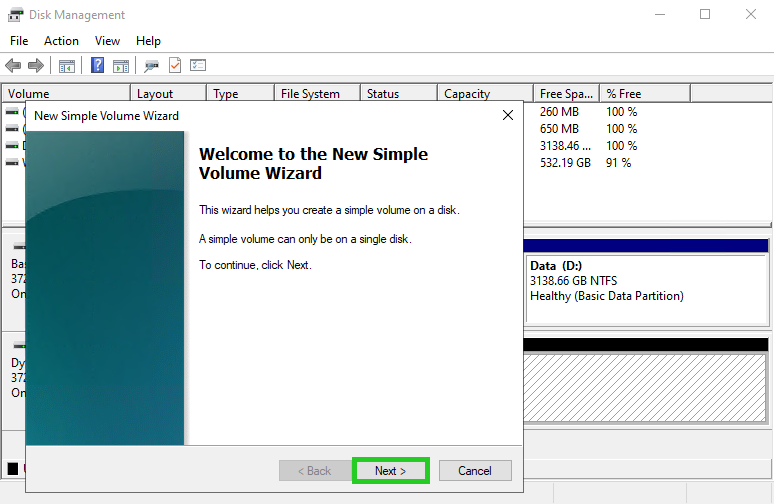Select volume icon in the 650 MB row

[12, 129]
